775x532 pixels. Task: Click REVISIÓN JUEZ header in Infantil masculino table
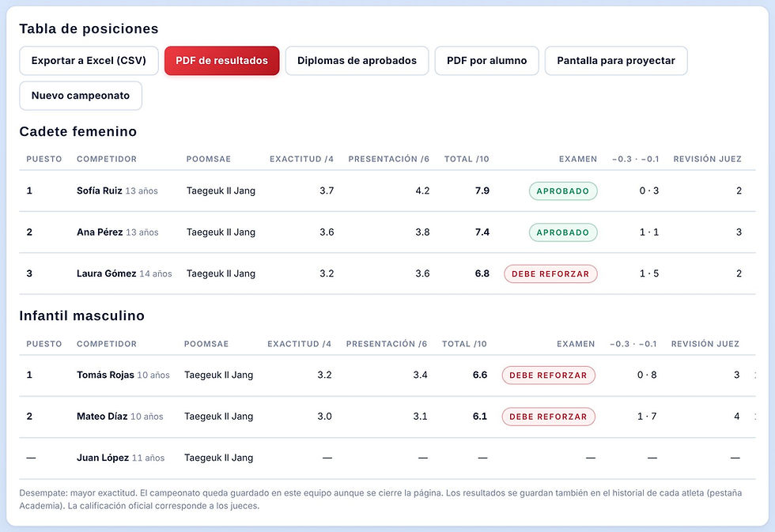pyautogui.click(x=705, y=344)
